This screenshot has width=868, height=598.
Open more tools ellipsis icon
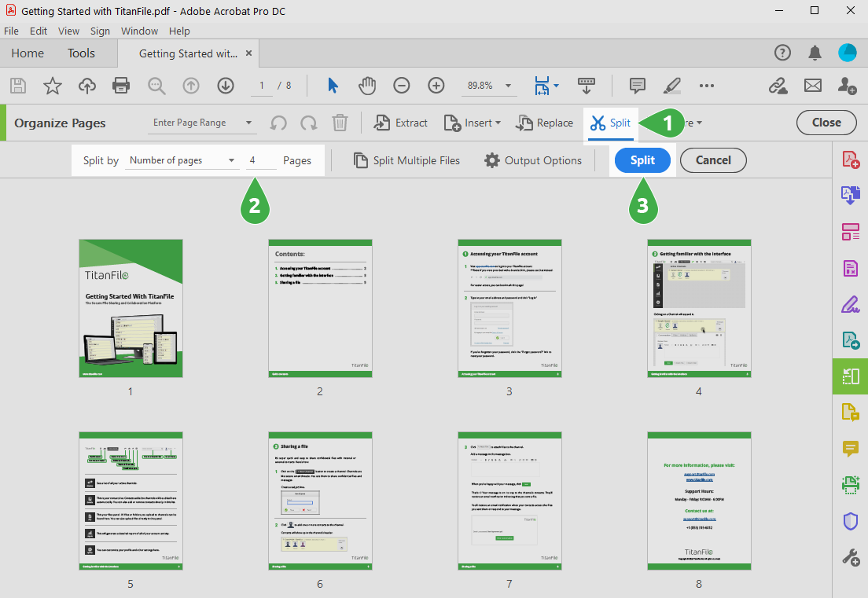(x=706, y=86)
